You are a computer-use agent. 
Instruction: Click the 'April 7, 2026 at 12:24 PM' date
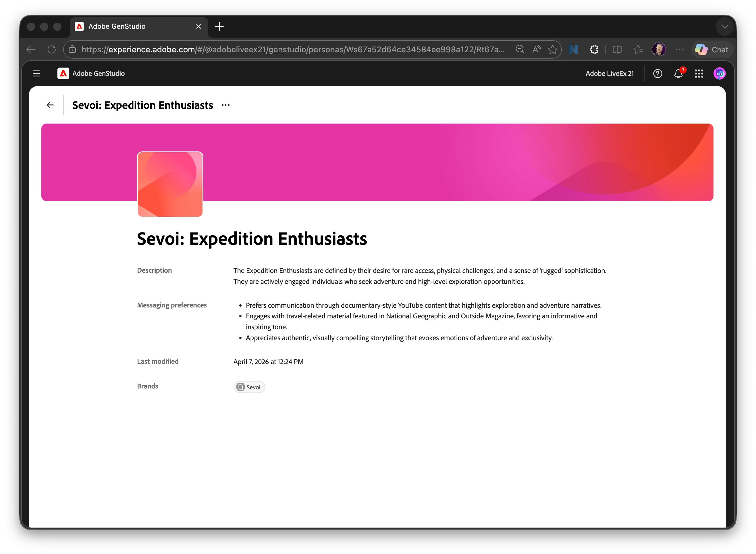click(268, 362)
